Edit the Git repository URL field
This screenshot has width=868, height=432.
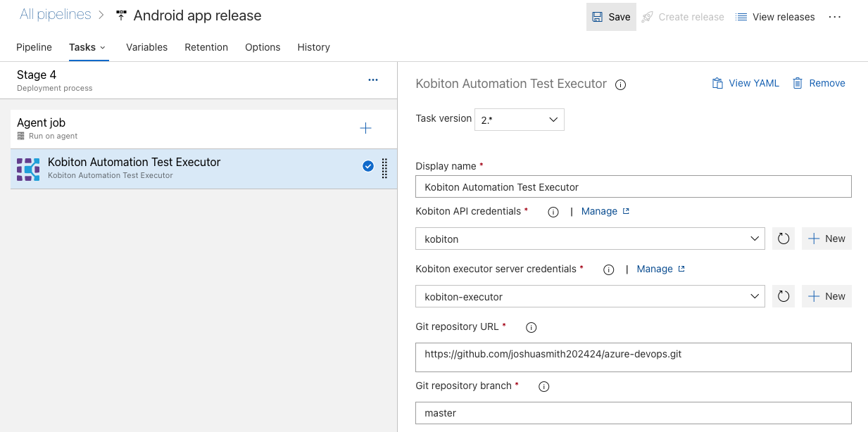click(x=634, y=357)
